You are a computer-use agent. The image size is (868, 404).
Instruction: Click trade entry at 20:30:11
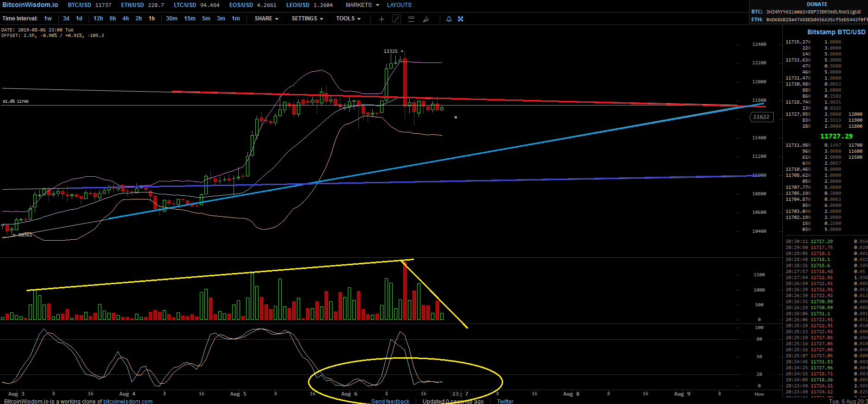[826, 242]
